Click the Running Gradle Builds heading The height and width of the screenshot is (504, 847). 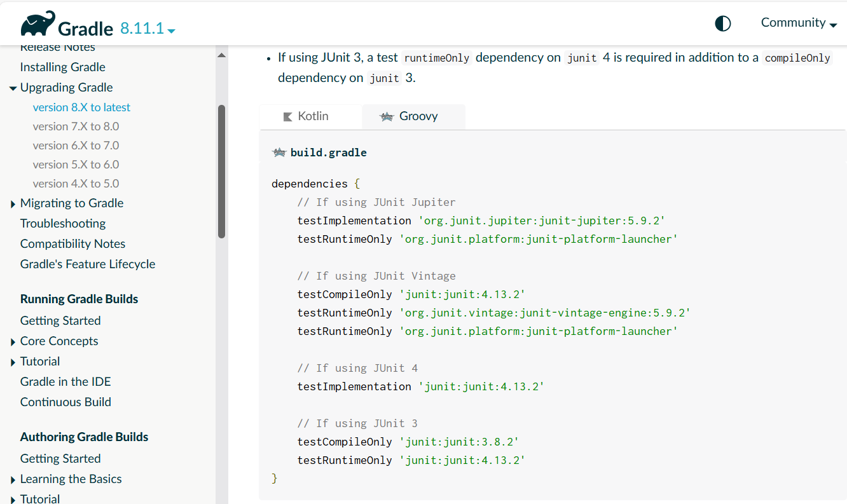79,299
